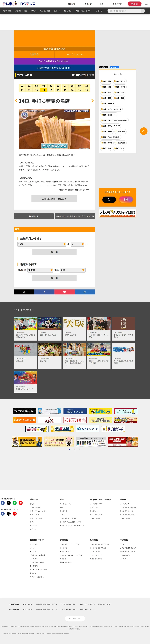Share page via black X bar
This screenshot has width=150, height=644.
coord(24,292)
